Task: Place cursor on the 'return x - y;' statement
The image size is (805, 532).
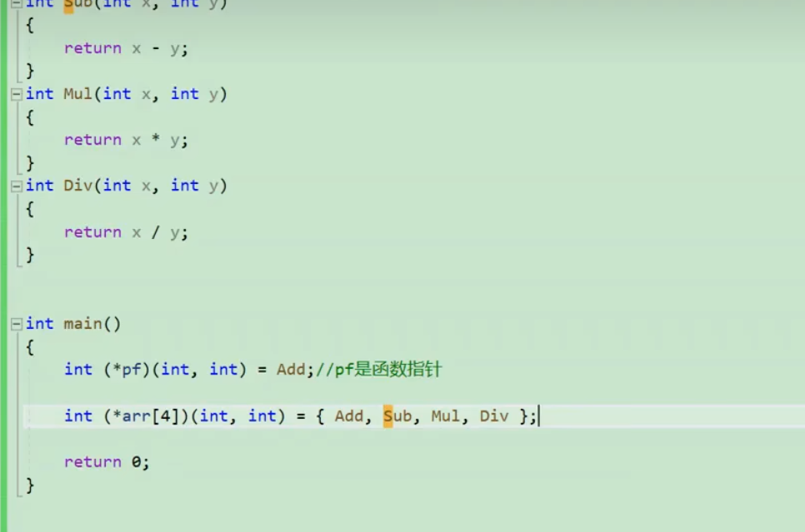Action: (x=126, y=48)
